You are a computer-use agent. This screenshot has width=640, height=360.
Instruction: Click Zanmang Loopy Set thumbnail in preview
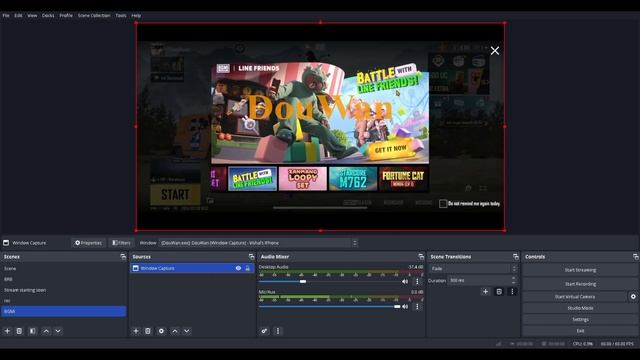pos(302,178)
